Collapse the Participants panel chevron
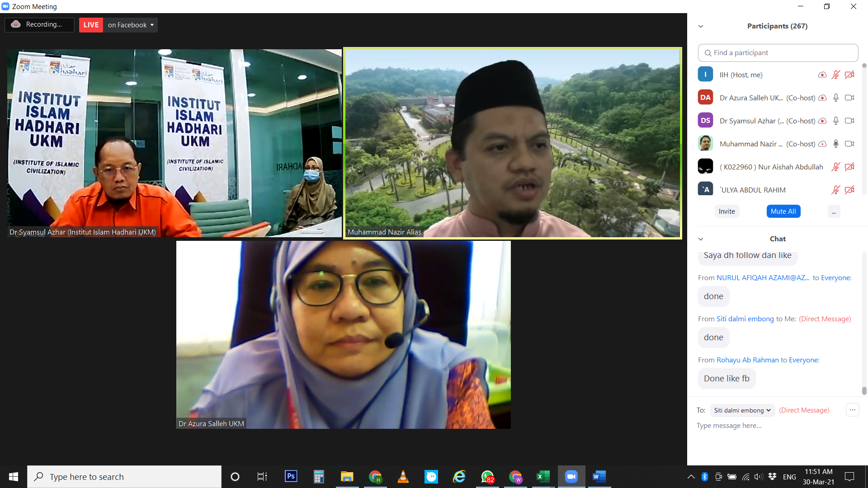The image size is (868, 488). tap(701, 26)
